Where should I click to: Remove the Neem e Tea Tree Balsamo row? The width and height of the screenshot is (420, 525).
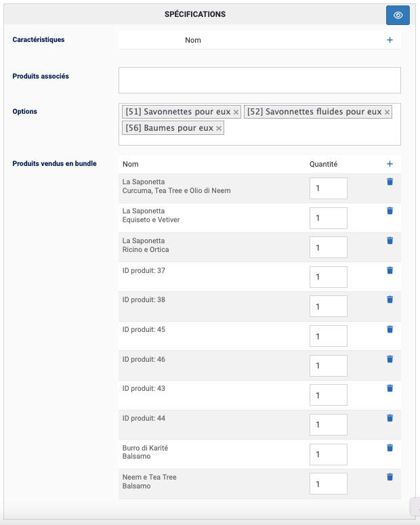pyautogui.click(x=390, y=477)
